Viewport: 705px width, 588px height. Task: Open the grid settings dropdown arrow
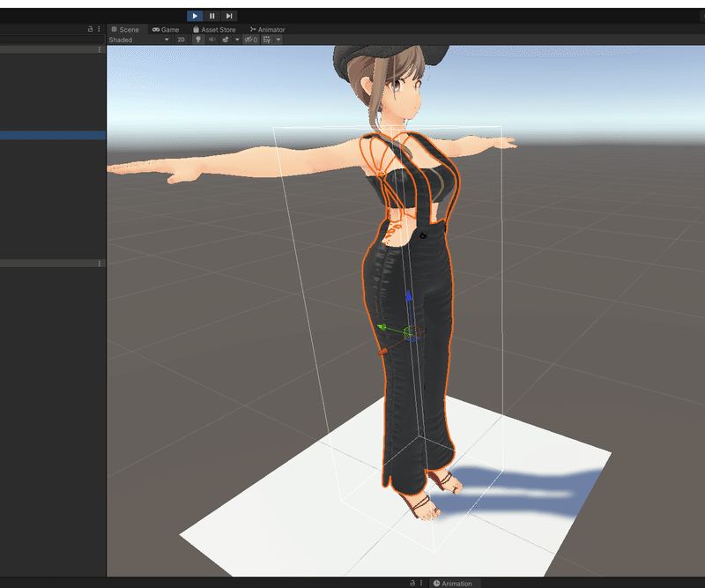pos(278,40)
